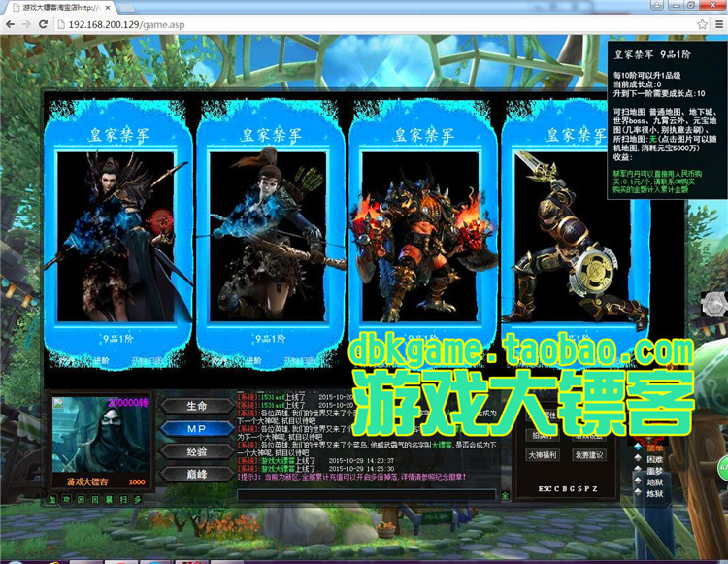The image size is (728, 564).
Task: Click the 血 status icon
Action: [52, 499]
